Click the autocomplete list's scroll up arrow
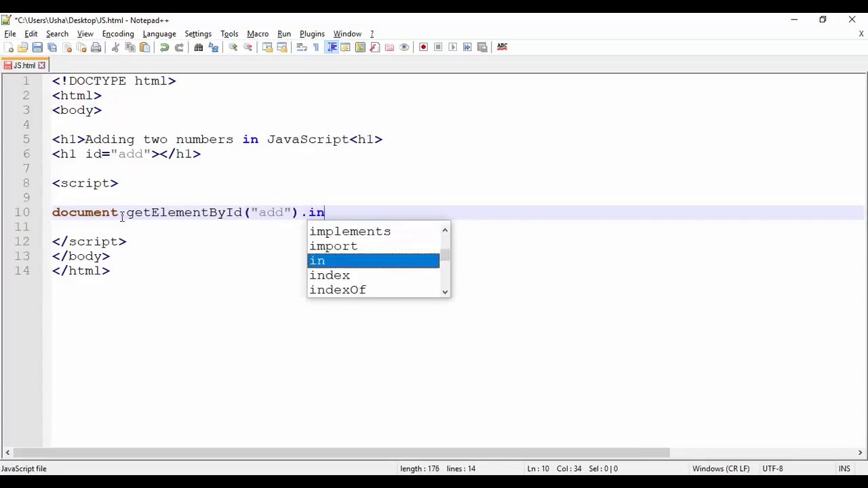868x488 pixels. [x=445, y=230]
